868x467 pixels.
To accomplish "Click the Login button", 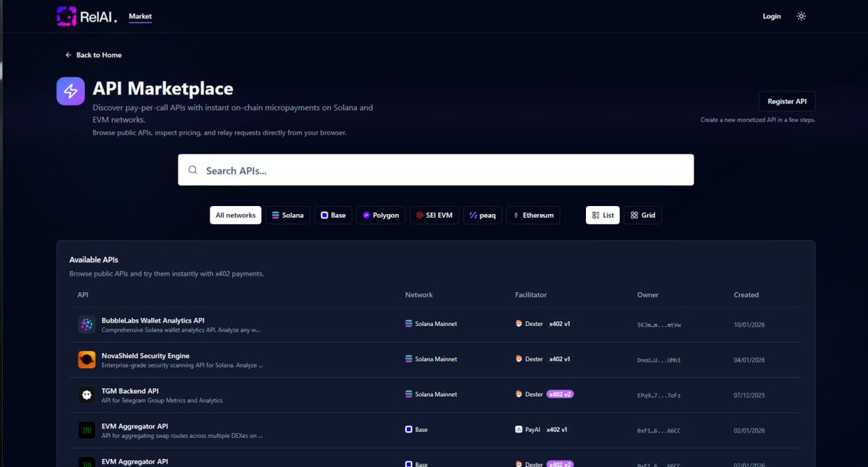I will [772, 16].
